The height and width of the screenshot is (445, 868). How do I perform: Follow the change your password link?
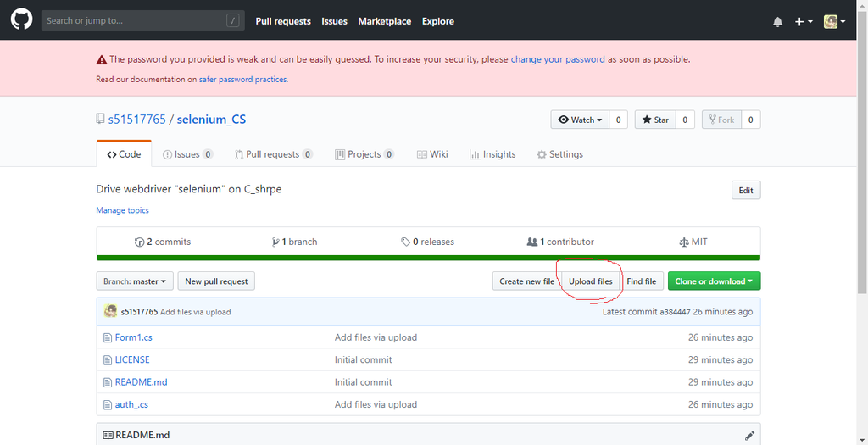(558, 59)
